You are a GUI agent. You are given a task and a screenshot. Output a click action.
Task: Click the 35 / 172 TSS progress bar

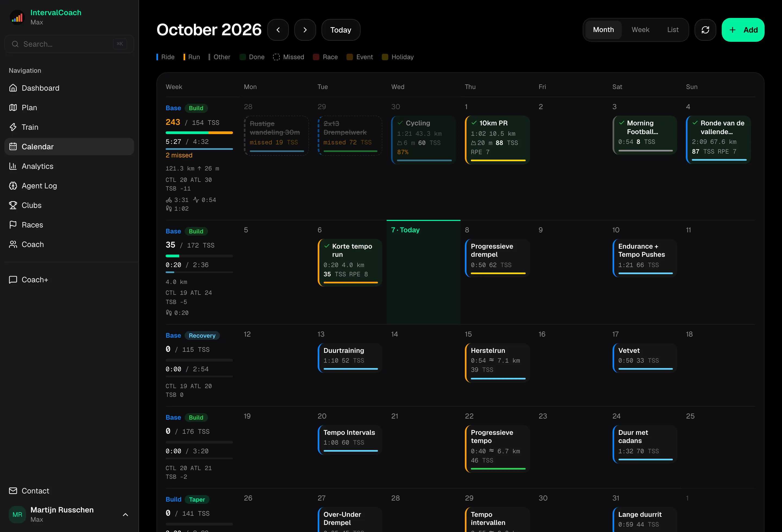pos(199,256)
